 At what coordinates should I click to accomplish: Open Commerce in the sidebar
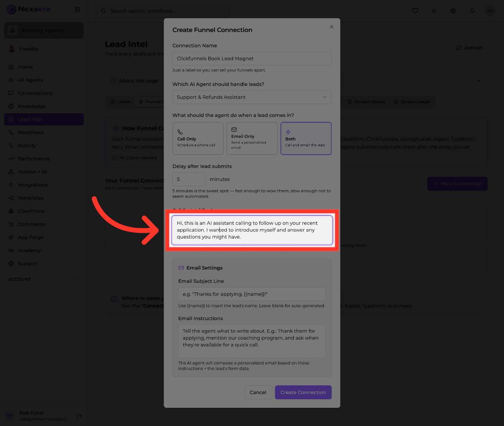click(44, 224)
